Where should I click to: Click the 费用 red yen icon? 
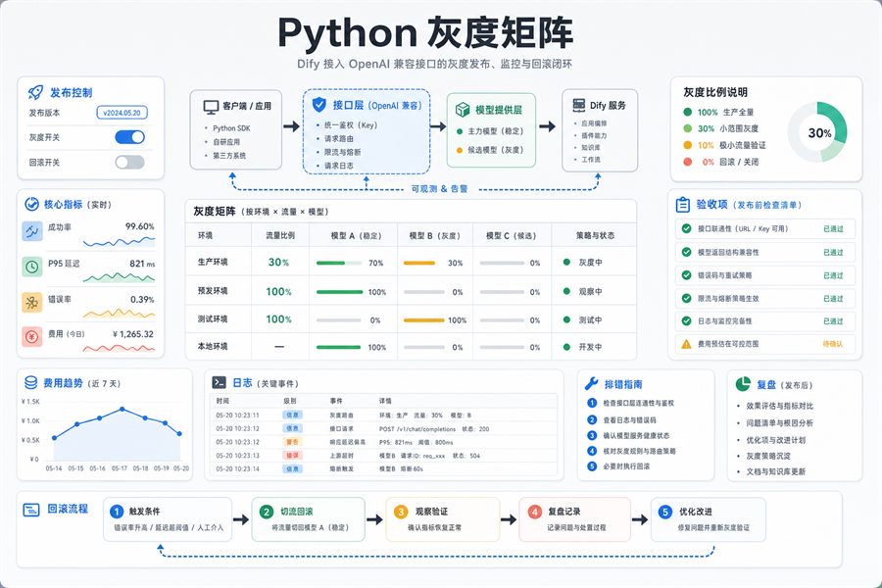(x=32, y=337)
